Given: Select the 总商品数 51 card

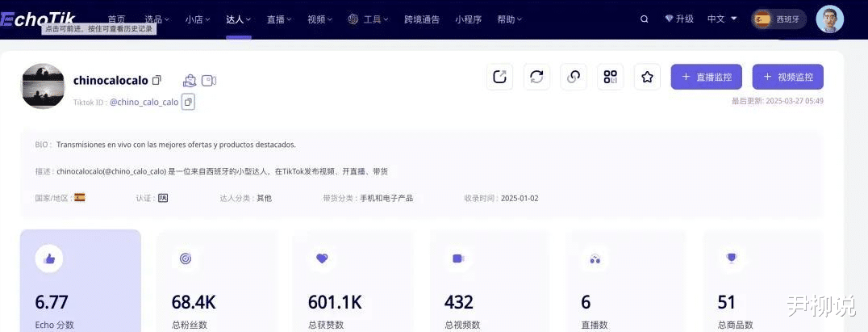Looking at the screenshot, I should pos(763,281).
